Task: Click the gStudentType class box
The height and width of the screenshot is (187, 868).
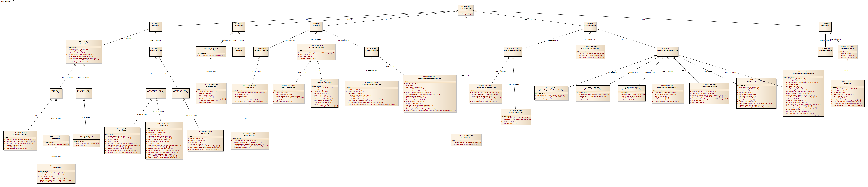Action: coord(56,174)
